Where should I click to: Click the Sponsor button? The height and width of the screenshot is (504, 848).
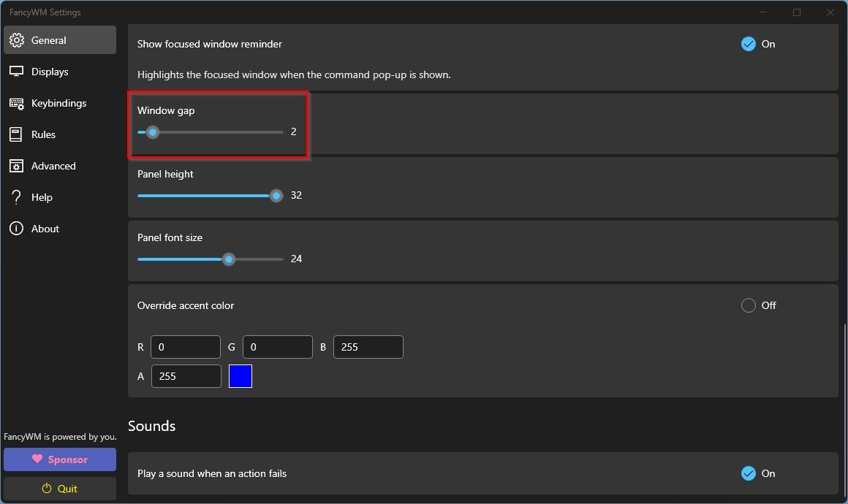click(x=59, y=459)
